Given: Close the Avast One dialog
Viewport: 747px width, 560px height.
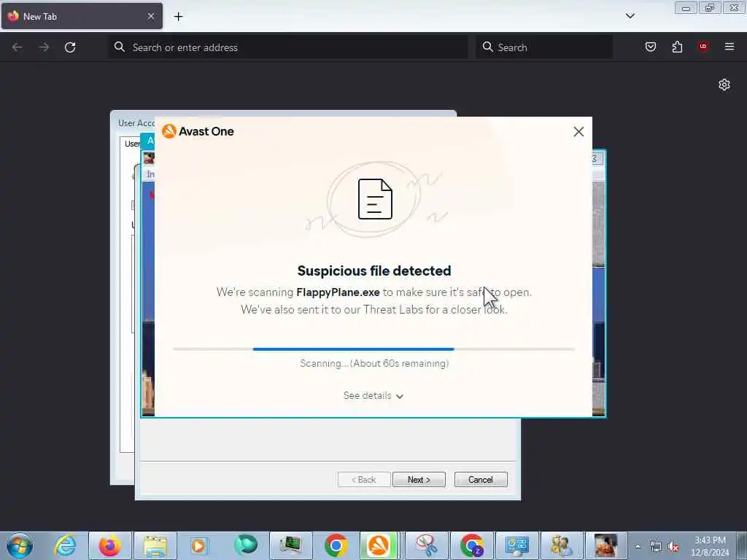Looking at the screenshot, I should pyautogui.click(x=578, y=132).
